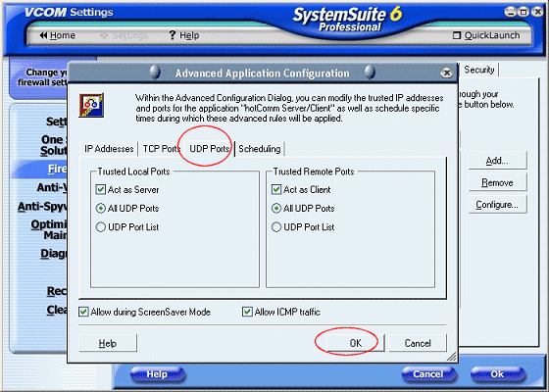Open the Scheduling tab
The height and width of the screenshot is (392, 549).
[x=260, y=149]
